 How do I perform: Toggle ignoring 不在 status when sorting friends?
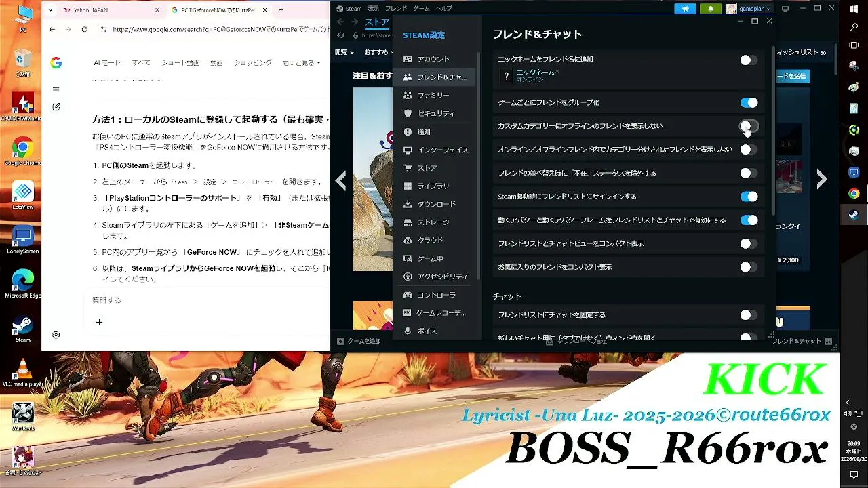point(749,174)
